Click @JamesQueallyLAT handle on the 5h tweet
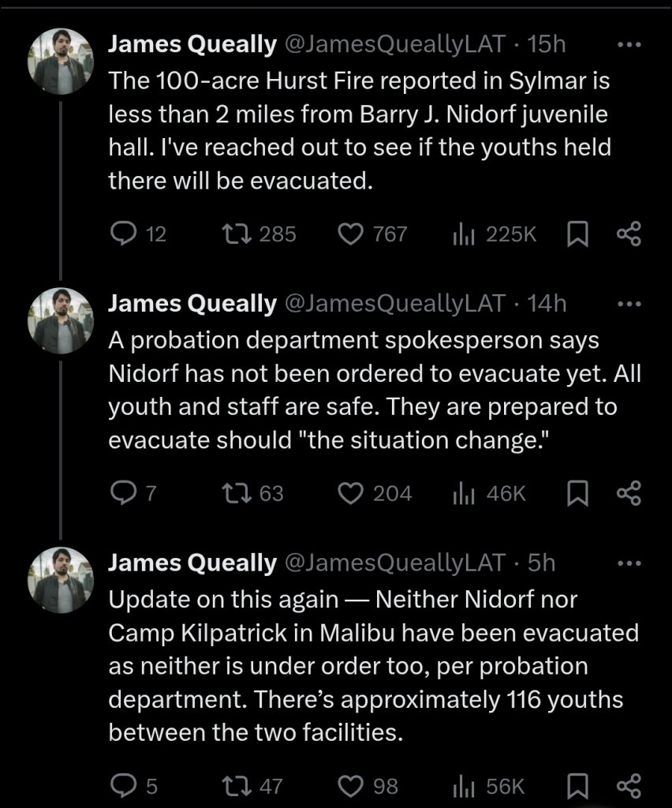 tap(393, 563)
